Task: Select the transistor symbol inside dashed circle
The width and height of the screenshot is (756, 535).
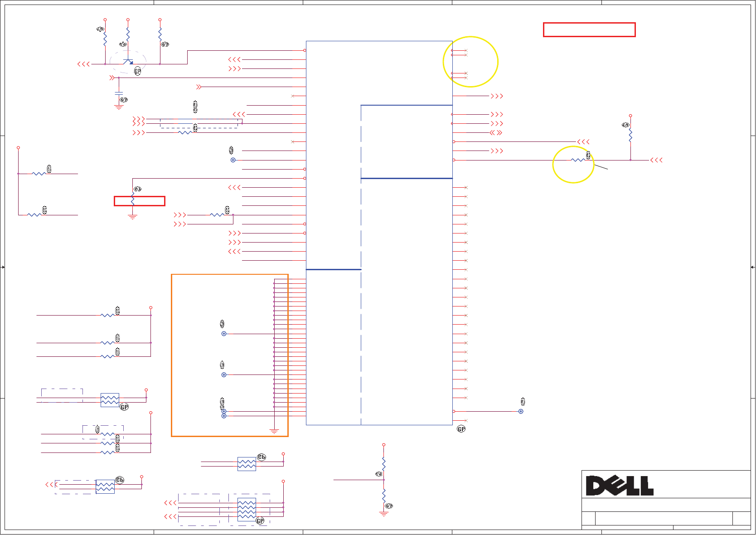Action: coord(128,61)
